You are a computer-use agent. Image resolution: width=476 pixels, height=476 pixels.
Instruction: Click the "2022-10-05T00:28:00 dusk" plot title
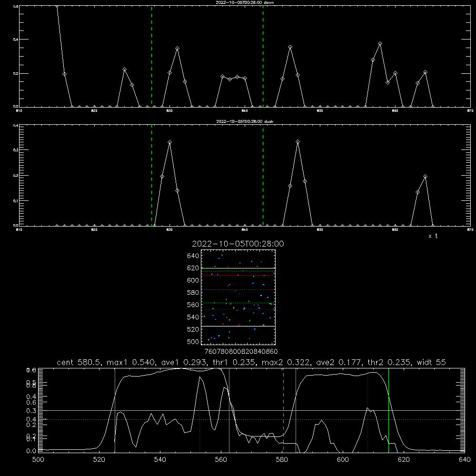[245, 121]
